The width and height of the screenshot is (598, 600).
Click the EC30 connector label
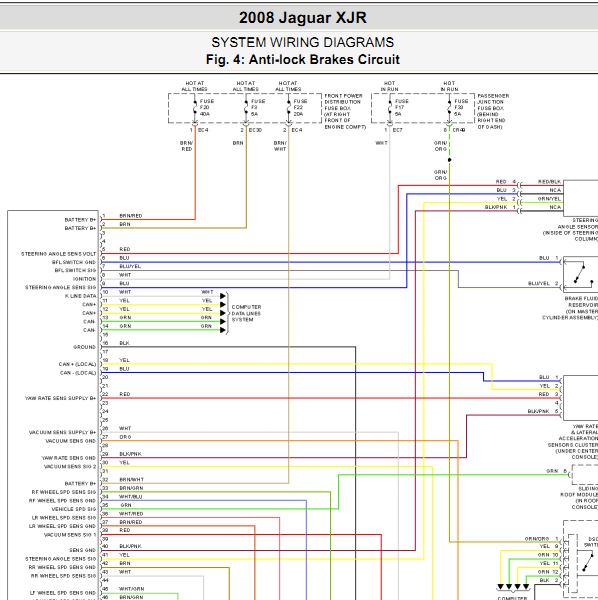pyautogui.click(x=255, y=130)
